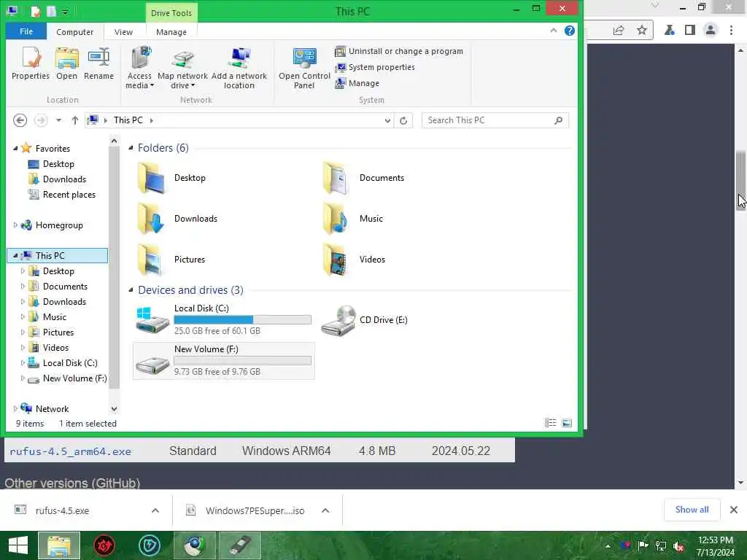
Task: Open Explorer help icon
Action: (569, 31)
